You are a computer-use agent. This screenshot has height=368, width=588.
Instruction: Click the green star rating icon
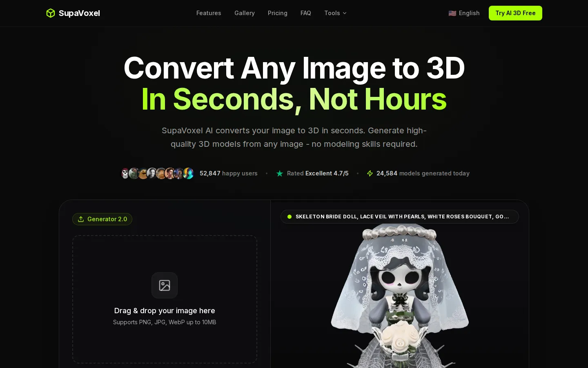click(x=280, y=173)
